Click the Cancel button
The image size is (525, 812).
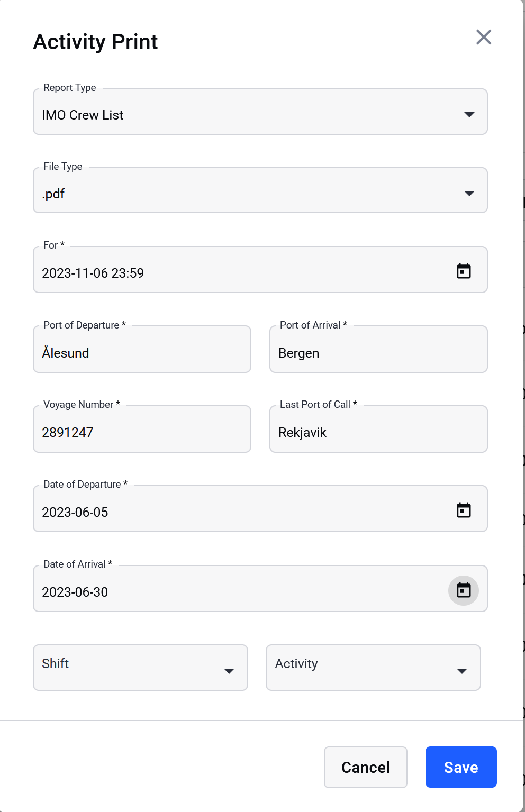click(365, 767)
